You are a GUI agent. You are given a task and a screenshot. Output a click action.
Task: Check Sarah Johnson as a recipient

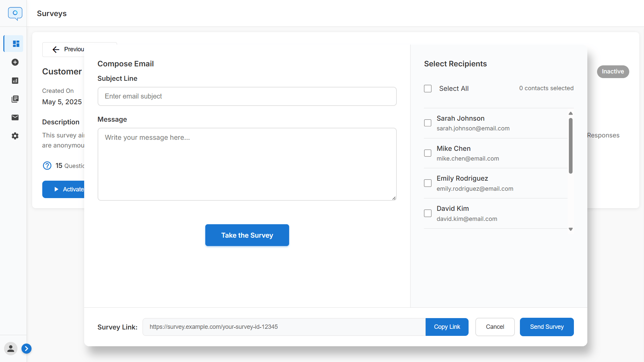[428, 123]
